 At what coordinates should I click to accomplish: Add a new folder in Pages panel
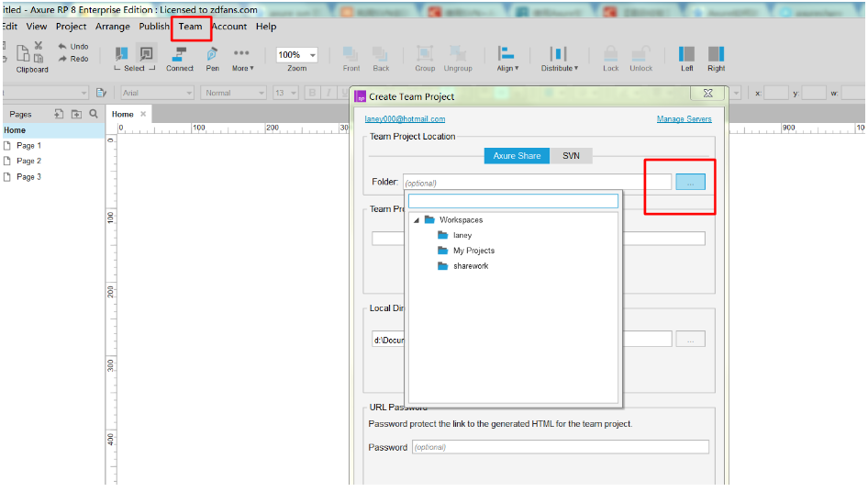point(76,114)
